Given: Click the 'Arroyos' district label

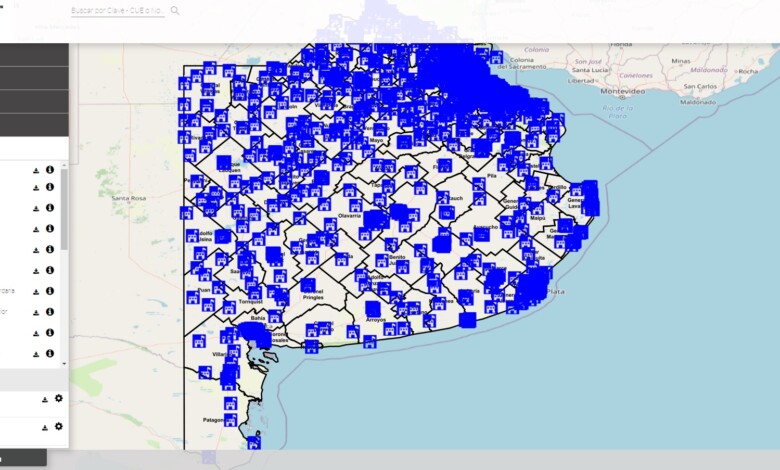Looking at the screenshot, I should click(x=376, y=320).
